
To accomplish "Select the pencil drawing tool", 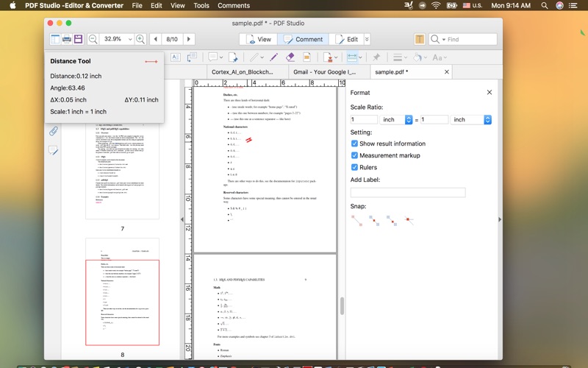I will tap(273, 57).
